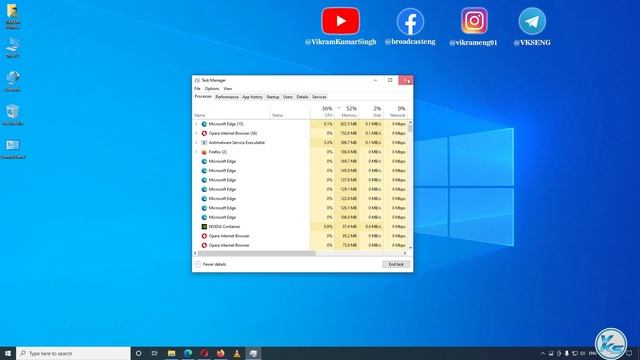Image resolution: width=640 pixels, height=360 pixels.
Task: Open the notification center in system tray
Action: click(629, 353)
